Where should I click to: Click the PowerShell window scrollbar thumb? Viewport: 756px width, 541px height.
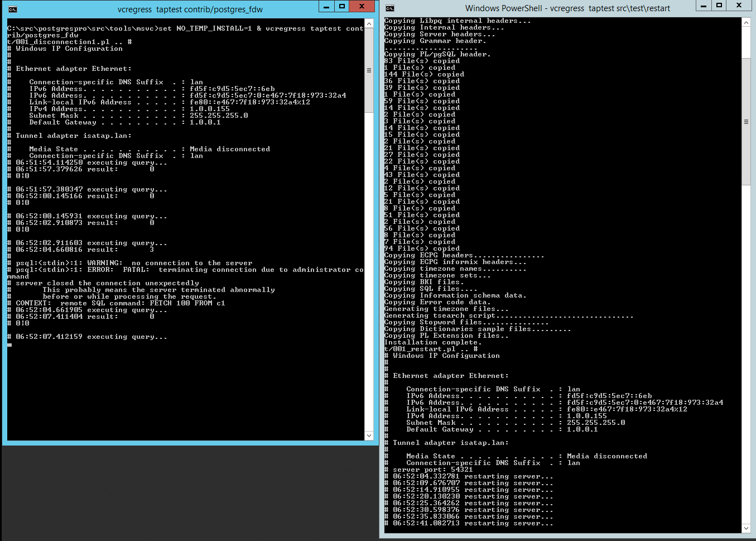coord(747,122)
